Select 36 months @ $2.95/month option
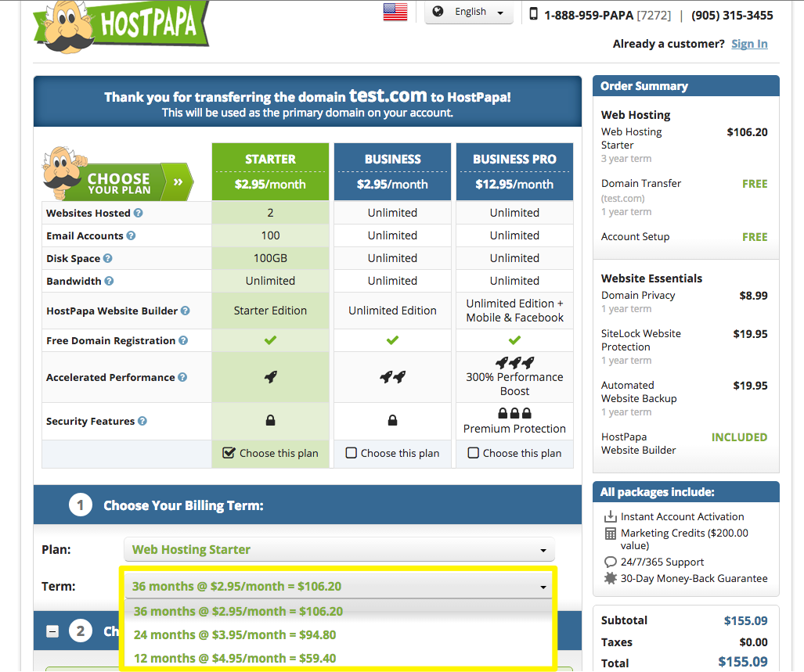Screen dimensions: 804x672 (338, 611)
